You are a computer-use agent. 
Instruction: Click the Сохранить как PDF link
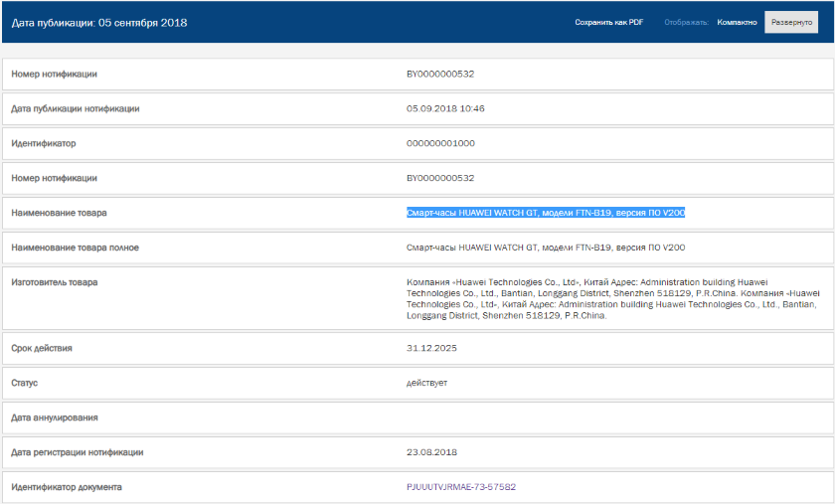pyautogui.click(x=608, y=23)
